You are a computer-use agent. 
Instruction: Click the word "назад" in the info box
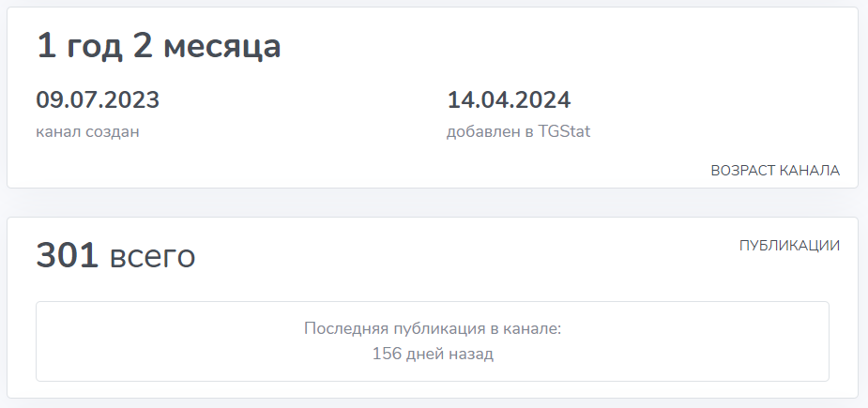tap(471, 354)
